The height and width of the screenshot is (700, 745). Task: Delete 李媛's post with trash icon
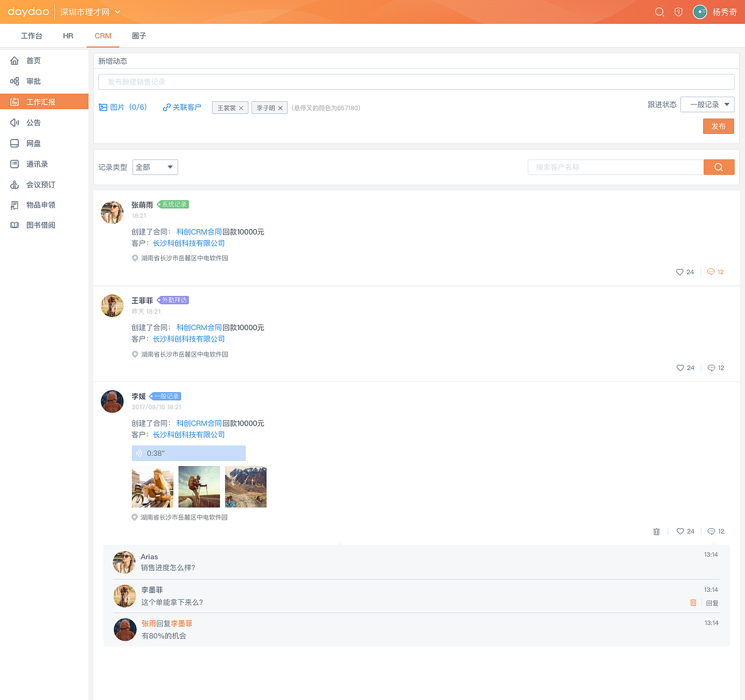pyautogui.click(x=657, y=531)
